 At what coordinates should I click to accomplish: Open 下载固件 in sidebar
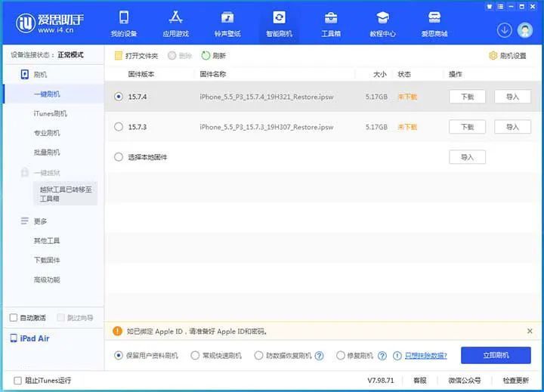pos(47,260)
